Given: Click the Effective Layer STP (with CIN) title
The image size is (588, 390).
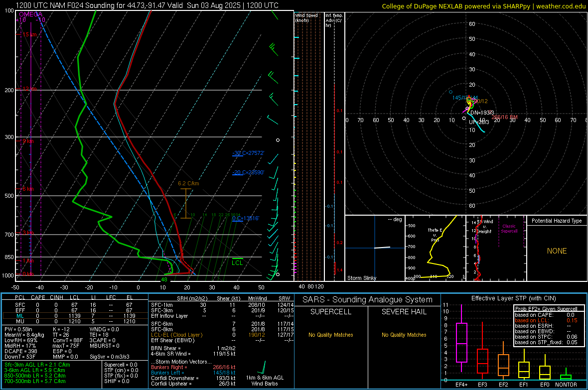Looking at the screenshot, I should point(513,298).
